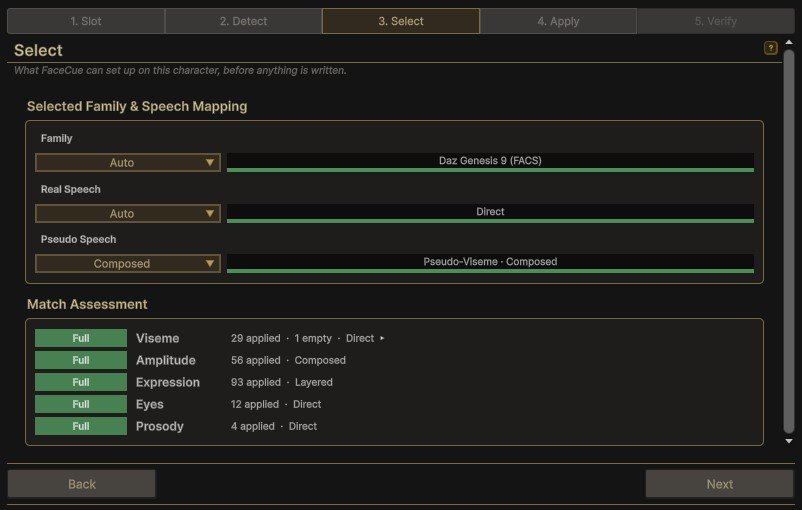
Task: Click the 'Real Speech' label
Action: (x=71, y=189)
